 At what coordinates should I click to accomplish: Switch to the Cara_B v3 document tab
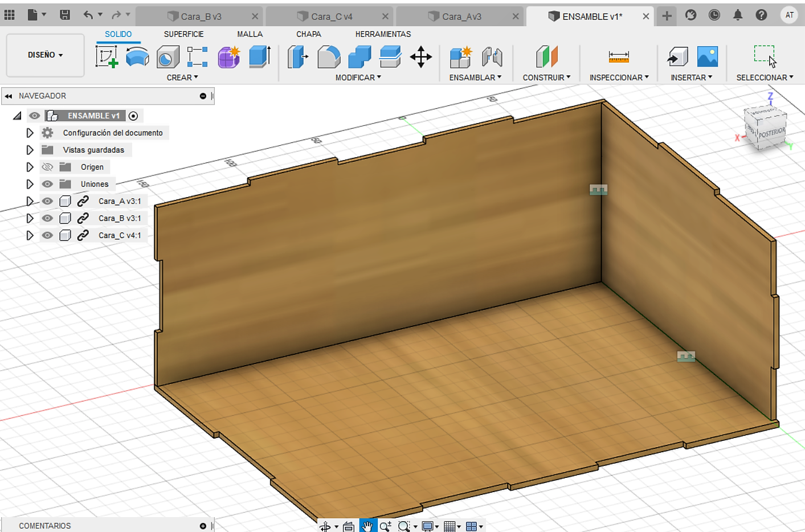click(200, 17)
